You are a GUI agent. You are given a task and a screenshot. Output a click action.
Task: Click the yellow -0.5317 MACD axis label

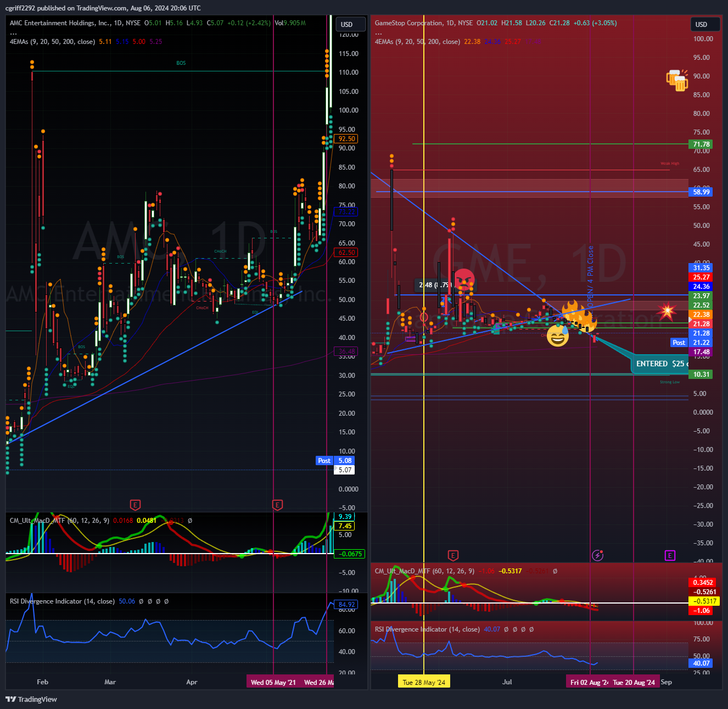click(x=703, y=601)
